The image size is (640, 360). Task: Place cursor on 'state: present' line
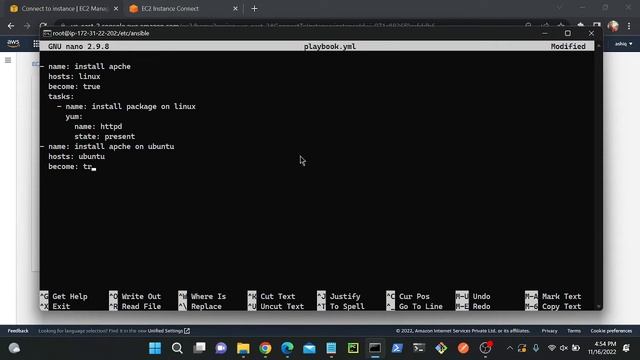[x=104, y=136]
